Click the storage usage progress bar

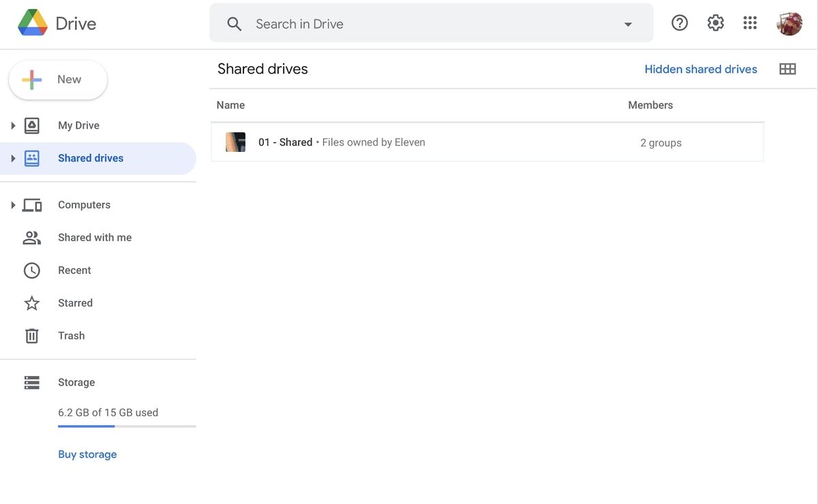click(x=126, y=426)
